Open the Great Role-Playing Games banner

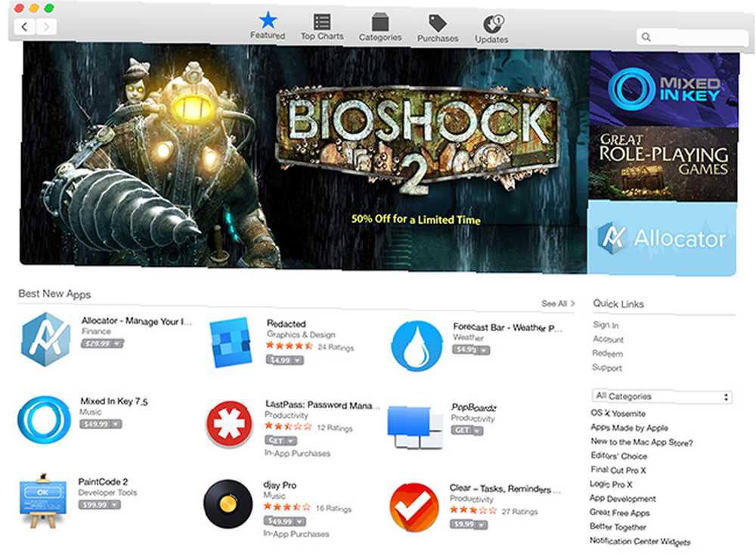click(663, 164)
